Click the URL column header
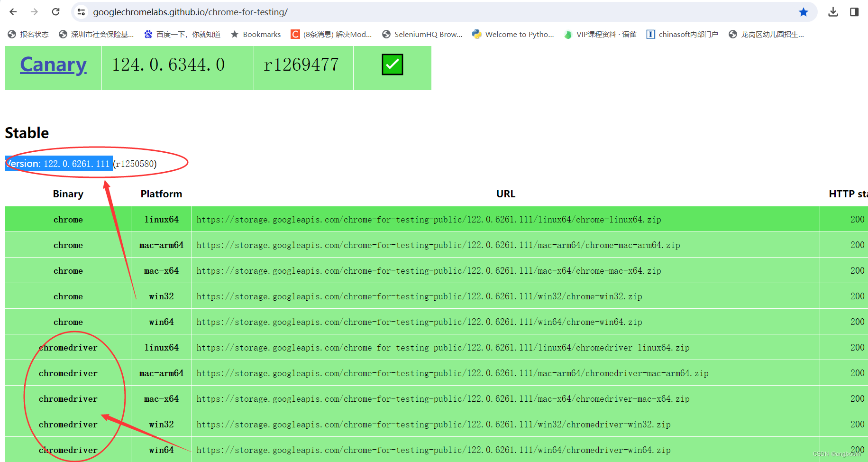This screenshot has width=868, height=462. pos(506,194)
